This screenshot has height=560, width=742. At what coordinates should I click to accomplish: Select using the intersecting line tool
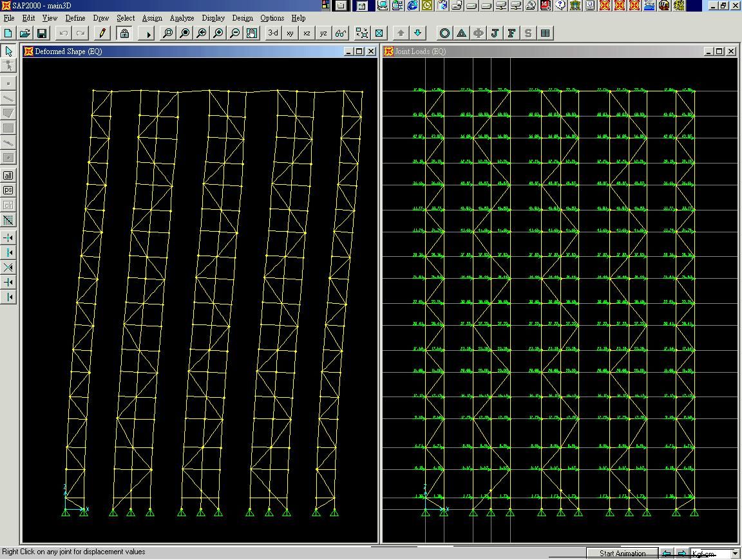(x=8, y=220)
